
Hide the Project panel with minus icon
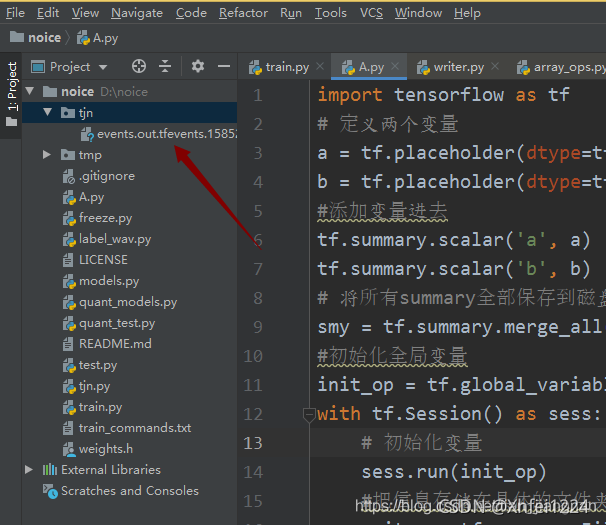224,66
